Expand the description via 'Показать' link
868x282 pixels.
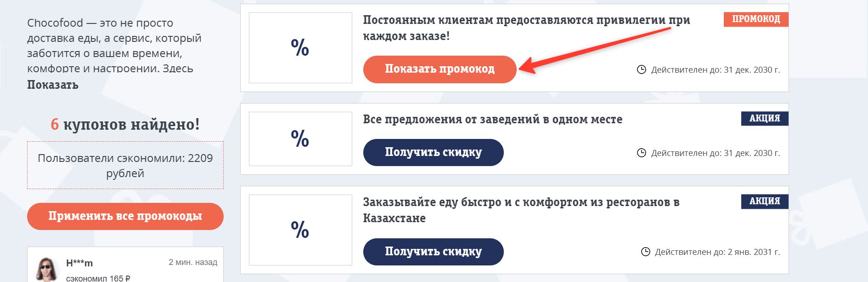tap(52, 85)
